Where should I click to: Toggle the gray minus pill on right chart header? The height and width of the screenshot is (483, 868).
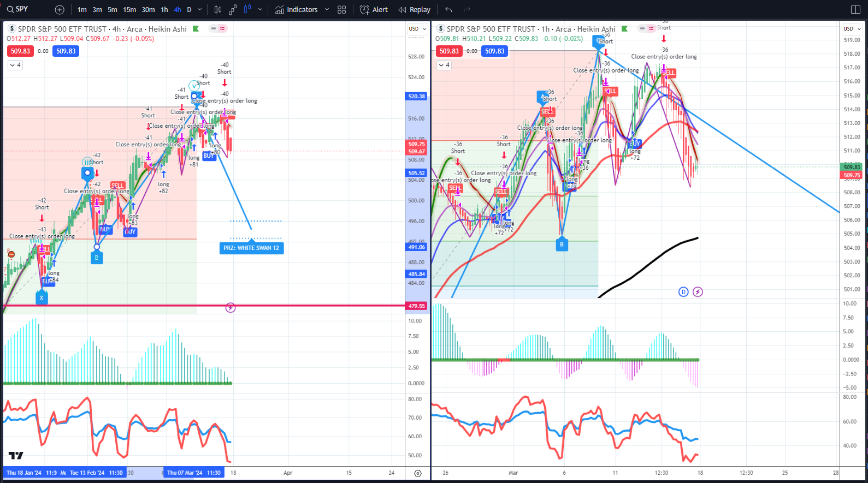(642, 28)
